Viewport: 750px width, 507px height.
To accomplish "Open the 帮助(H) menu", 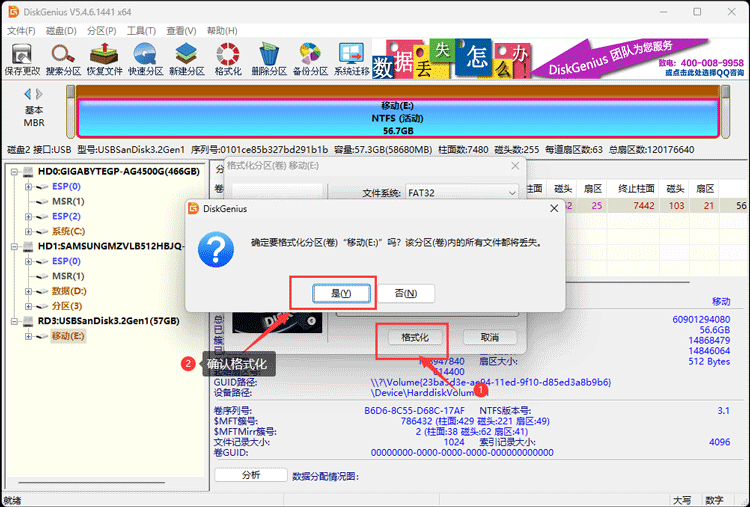I will coord(222,31).
